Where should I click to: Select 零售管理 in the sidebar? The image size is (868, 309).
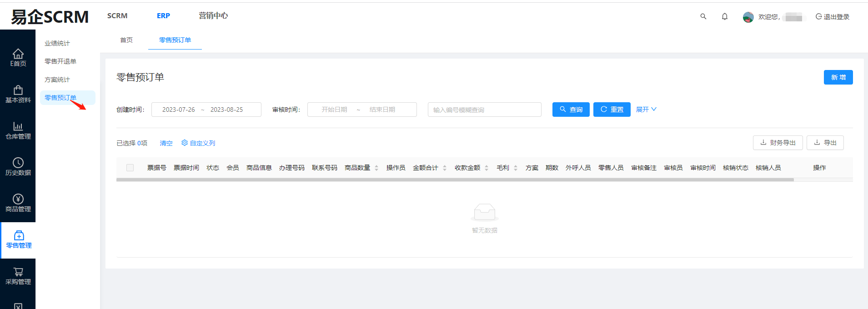(x=19, y=239)
